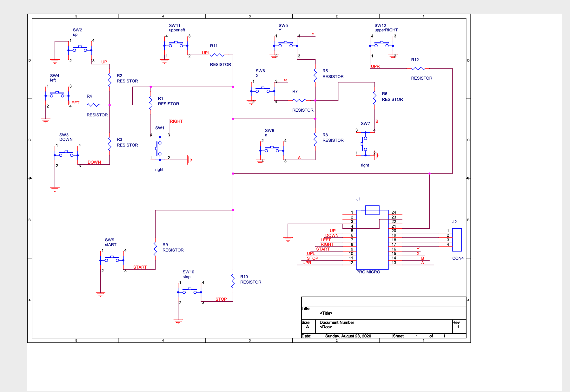The height and width of the screenshot is (392, 570).
Task: Select the 'PRO MICRO' component label
Action: click(368, 272)
